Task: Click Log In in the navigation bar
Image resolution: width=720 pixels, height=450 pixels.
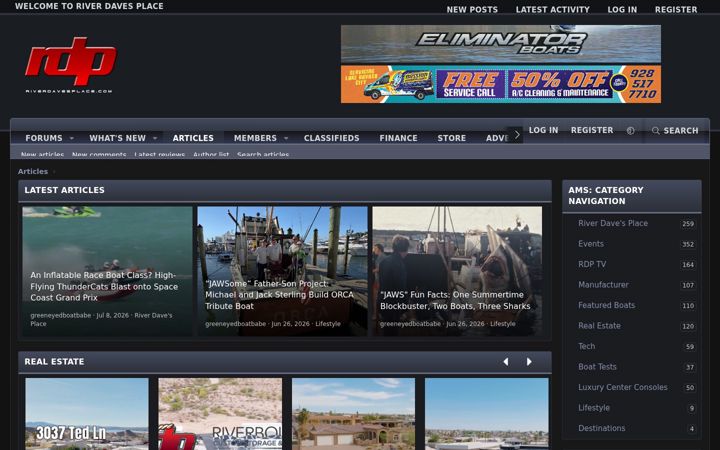Action: [543, 130]
